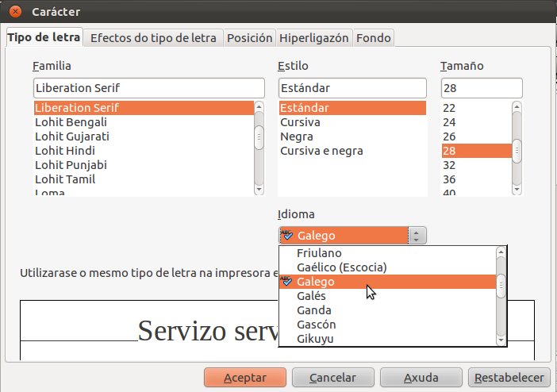Choose Cursiva style
This screenshot has height=392, width=557.
pyautogui.click(x=352, y=122)
